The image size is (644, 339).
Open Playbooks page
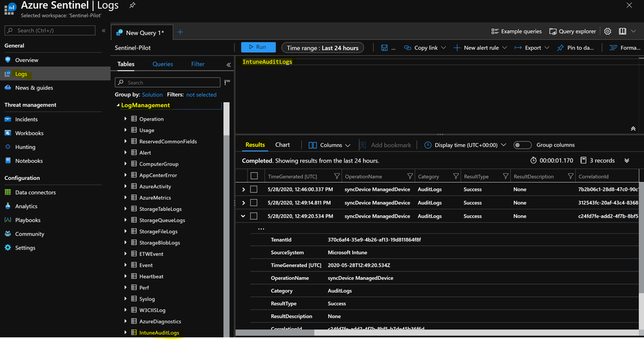point(28,220)
